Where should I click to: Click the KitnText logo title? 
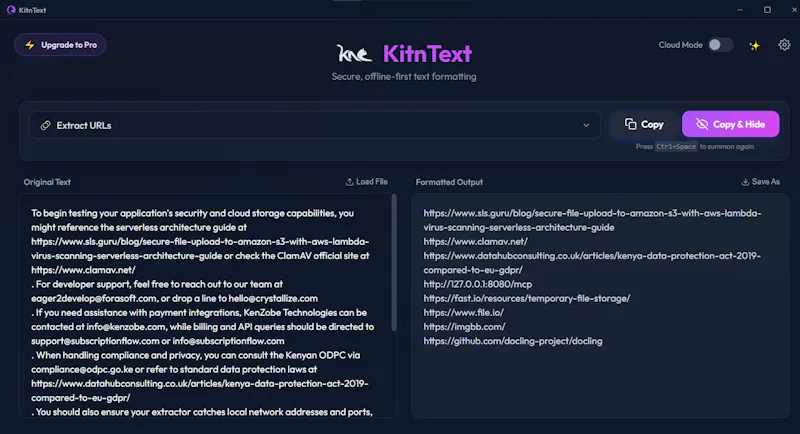pyautogui.click(x=428, y=54)
